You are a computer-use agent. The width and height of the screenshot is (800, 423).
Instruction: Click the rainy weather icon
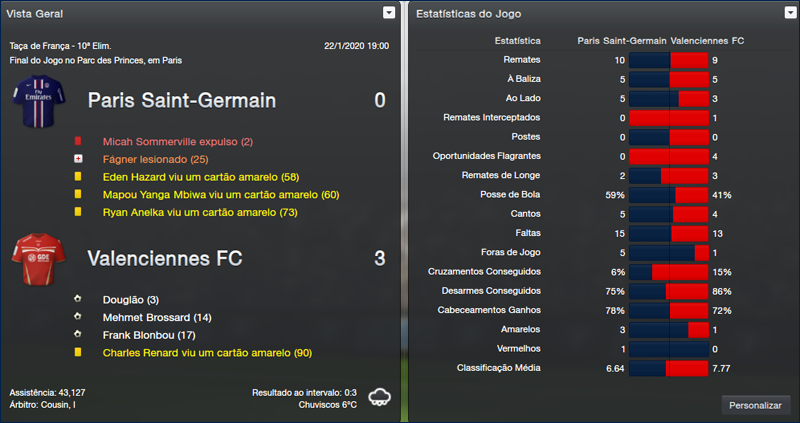point(381,397)
